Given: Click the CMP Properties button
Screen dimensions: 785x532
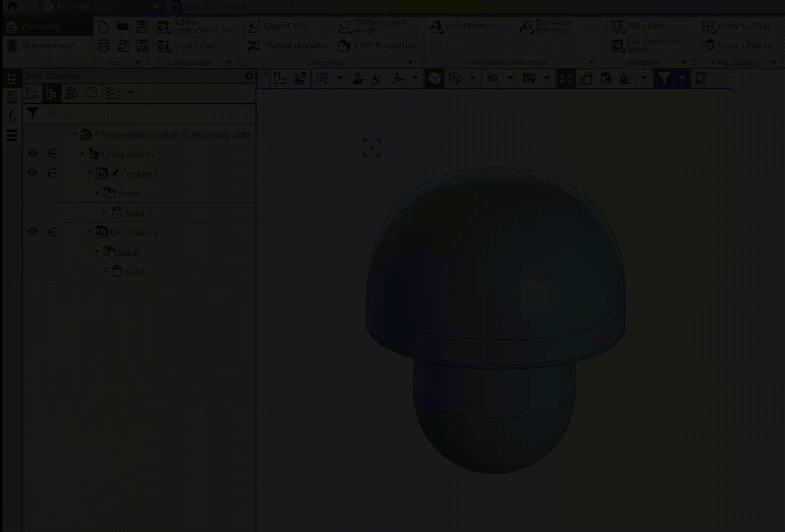Looking at the screenshot, I should point(377,46).
